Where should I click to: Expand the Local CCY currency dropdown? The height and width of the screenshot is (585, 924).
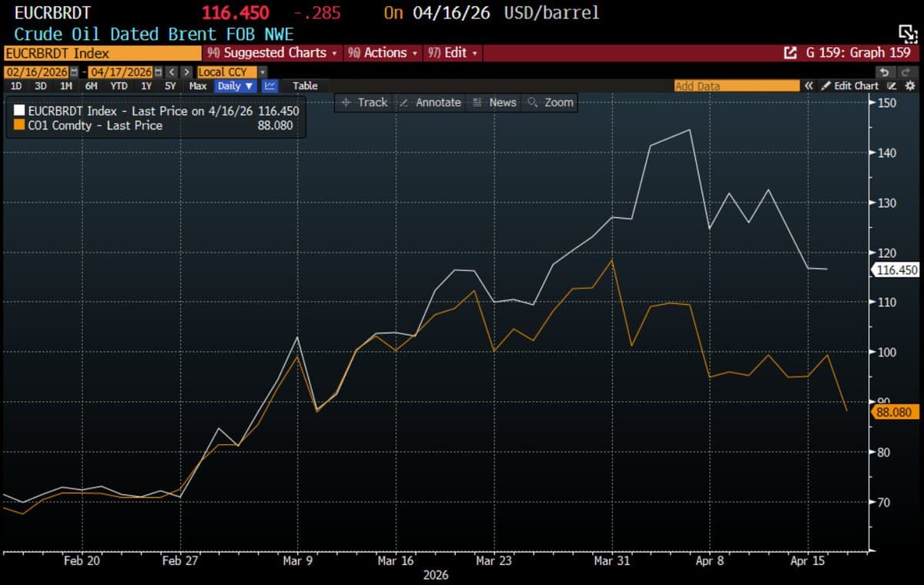263,72
